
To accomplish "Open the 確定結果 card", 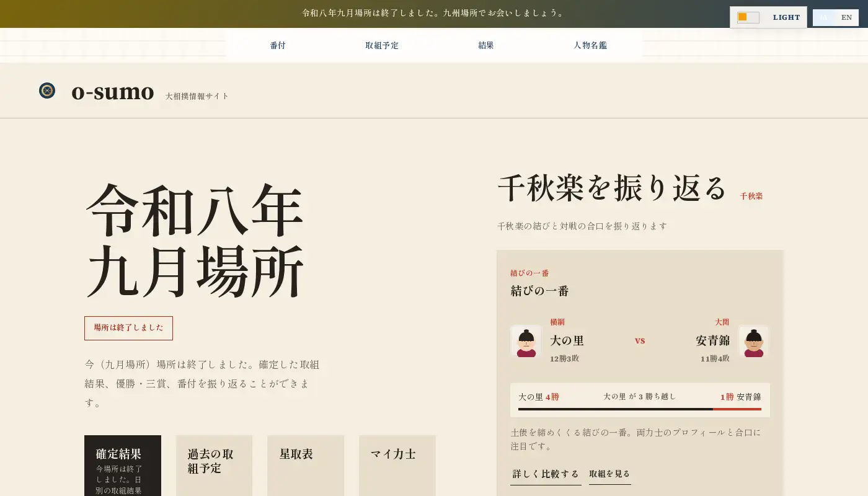I will pos(123,466).
